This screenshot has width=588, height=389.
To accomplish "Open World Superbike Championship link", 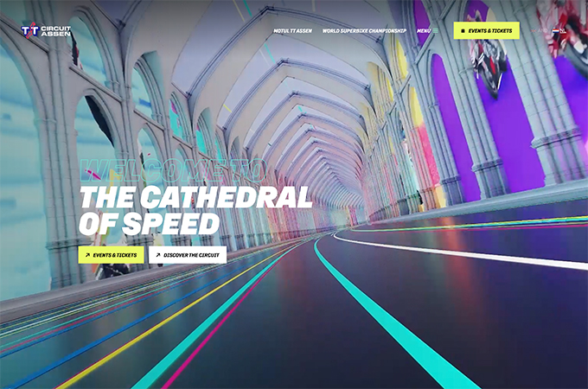I will tap(364, 31).
